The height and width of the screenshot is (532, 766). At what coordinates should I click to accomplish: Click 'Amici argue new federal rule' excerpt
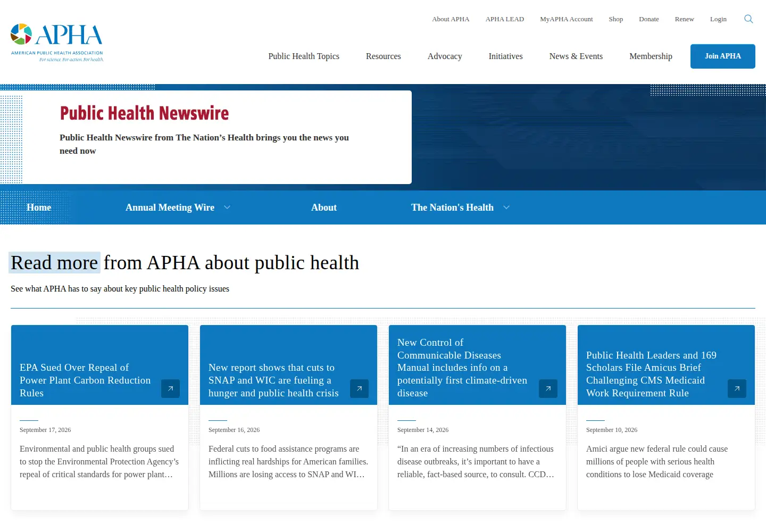coord(657,462)
